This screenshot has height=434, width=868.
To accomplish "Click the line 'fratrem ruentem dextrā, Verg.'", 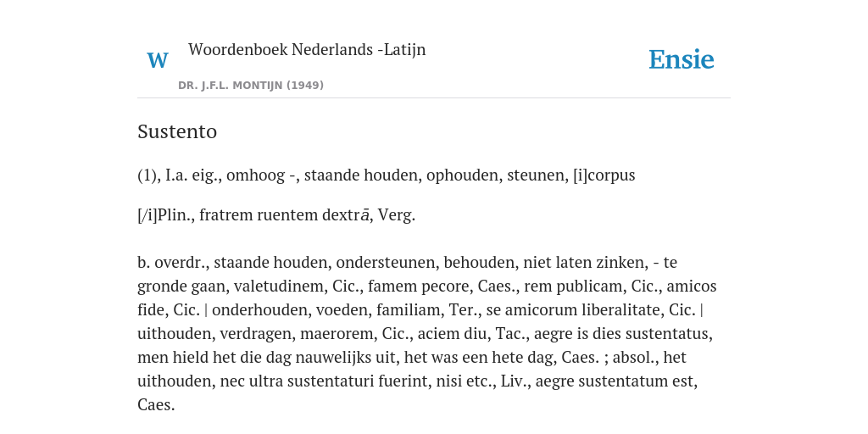I will click(x=307, y=214).
